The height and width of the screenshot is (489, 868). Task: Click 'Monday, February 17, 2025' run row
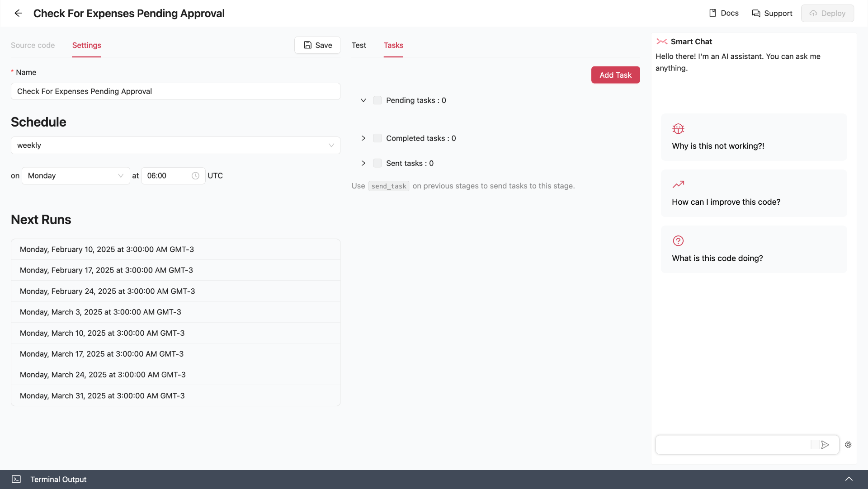tap(175, 270)
